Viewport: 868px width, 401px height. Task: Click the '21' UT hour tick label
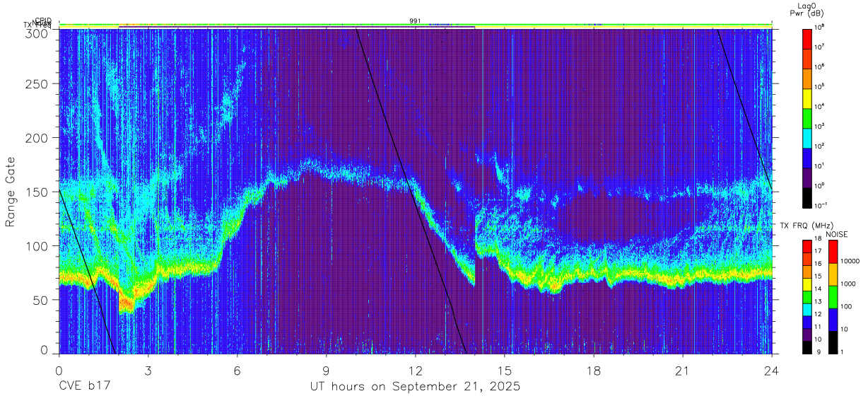[683, 371]
